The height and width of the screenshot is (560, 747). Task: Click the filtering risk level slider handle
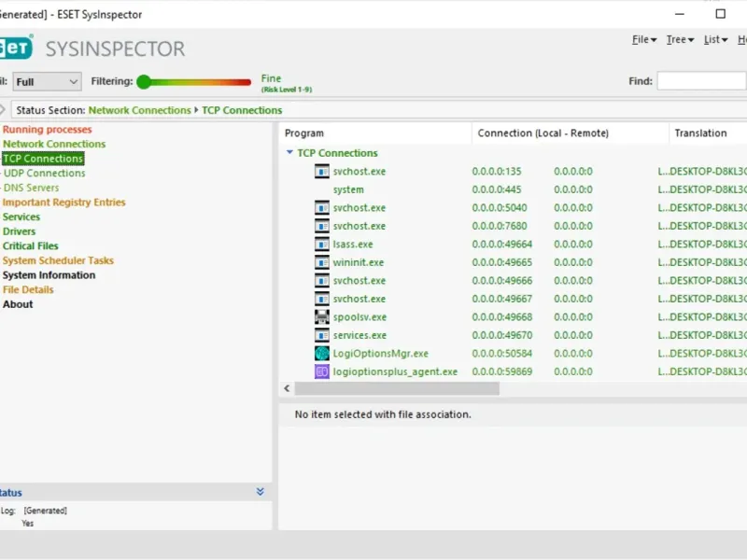coord(144,82)
